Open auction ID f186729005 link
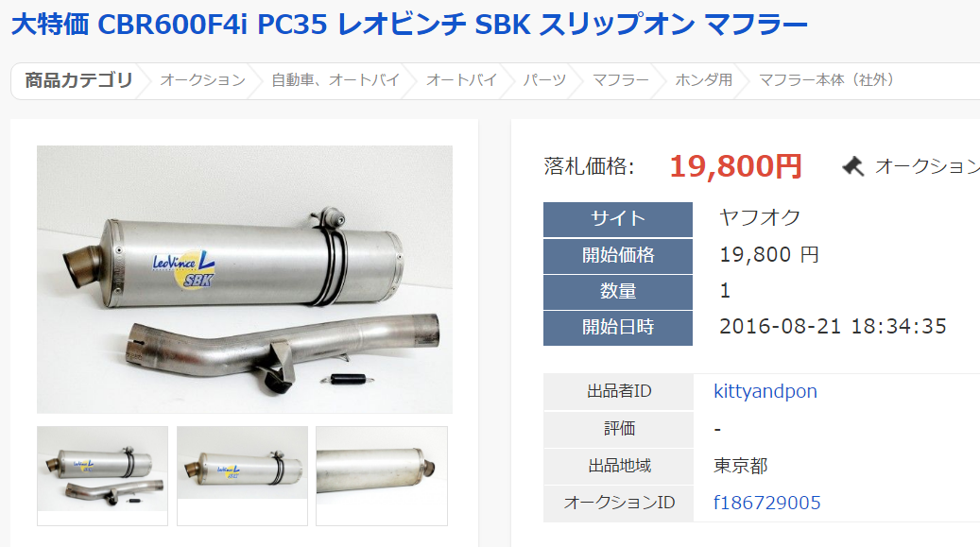The image size is (980, 547). coord(766,503)
